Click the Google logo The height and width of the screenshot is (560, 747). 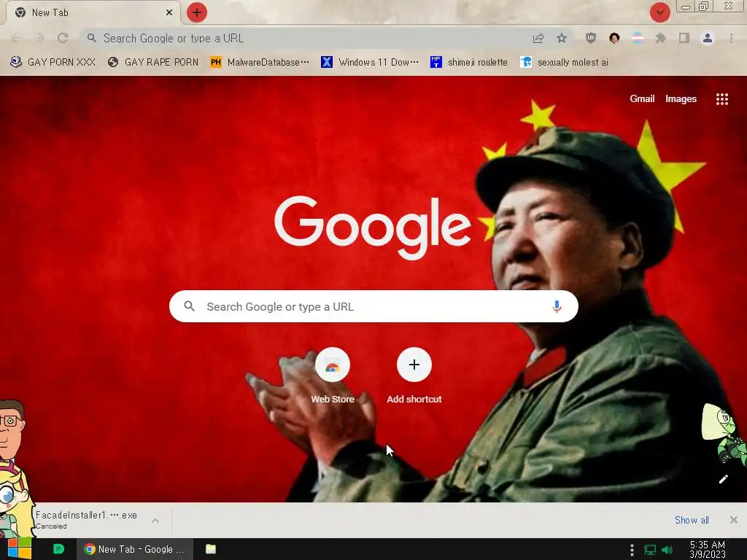coord(373,227)
